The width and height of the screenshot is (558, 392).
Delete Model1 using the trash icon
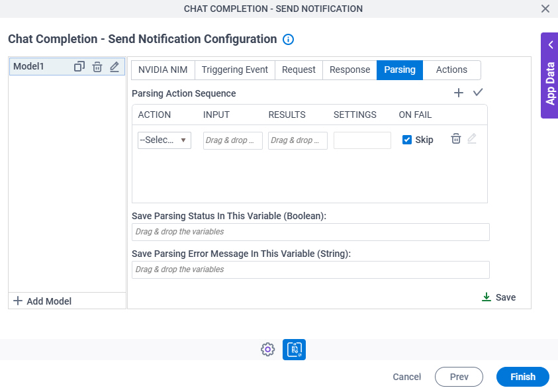click(97, 67)
